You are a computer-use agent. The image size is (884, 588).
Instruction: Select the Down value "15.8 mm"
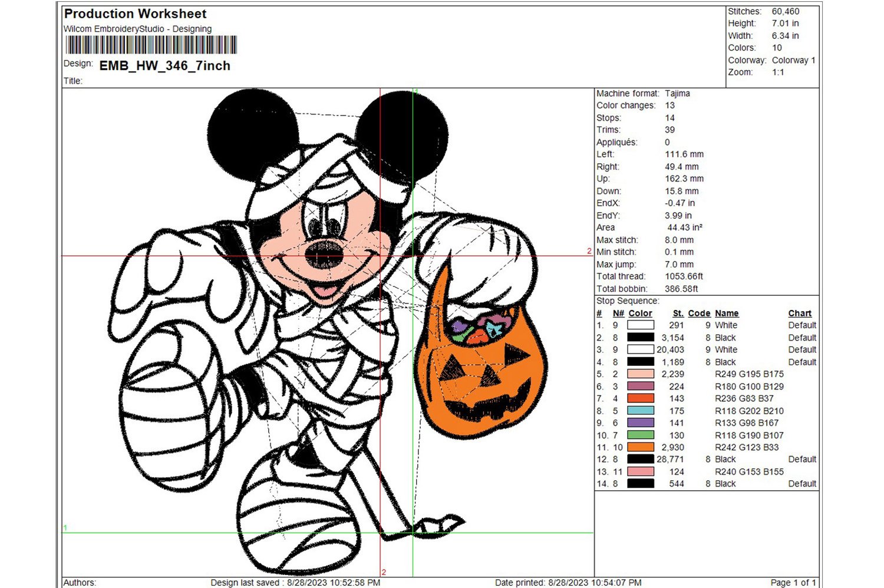682,191
